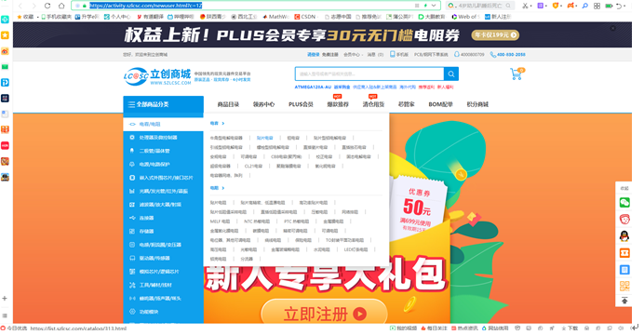Click the 手机版 phone icon link
Screen dimensions: 644x335
(x=399, y=54)
